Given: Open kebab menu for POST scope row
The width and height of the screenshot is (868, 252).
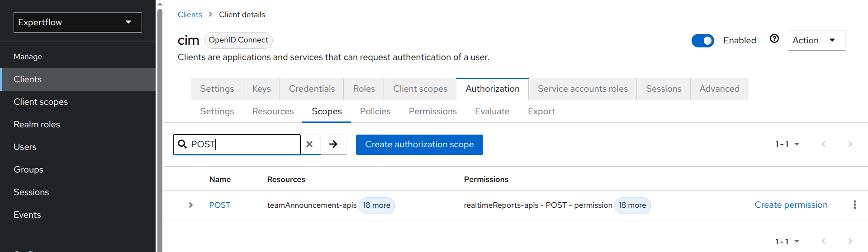Looking at the screenshot, I should [854, 205].
